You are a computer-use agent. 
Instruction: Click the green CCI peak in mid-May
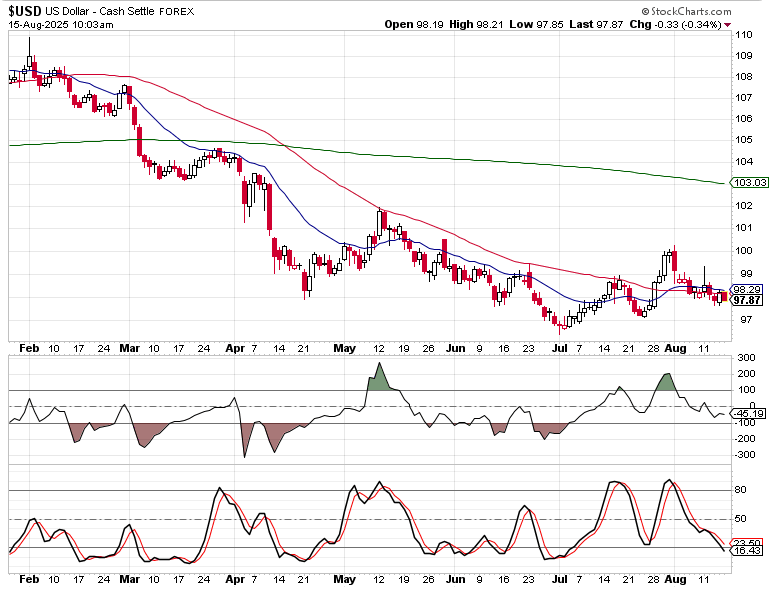click(379, 379)
